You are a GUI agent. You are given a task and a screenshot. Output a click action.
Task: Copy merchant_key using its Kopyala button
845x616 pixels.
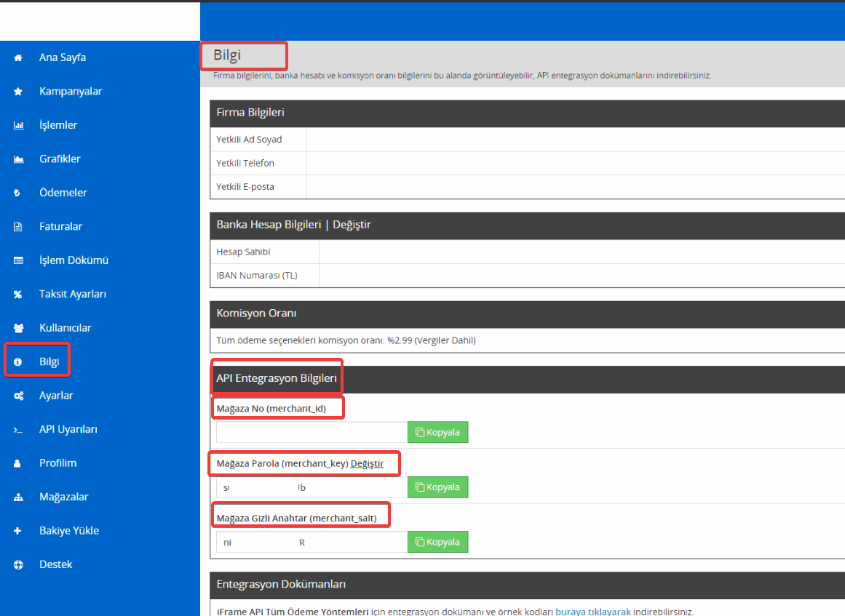437,487
